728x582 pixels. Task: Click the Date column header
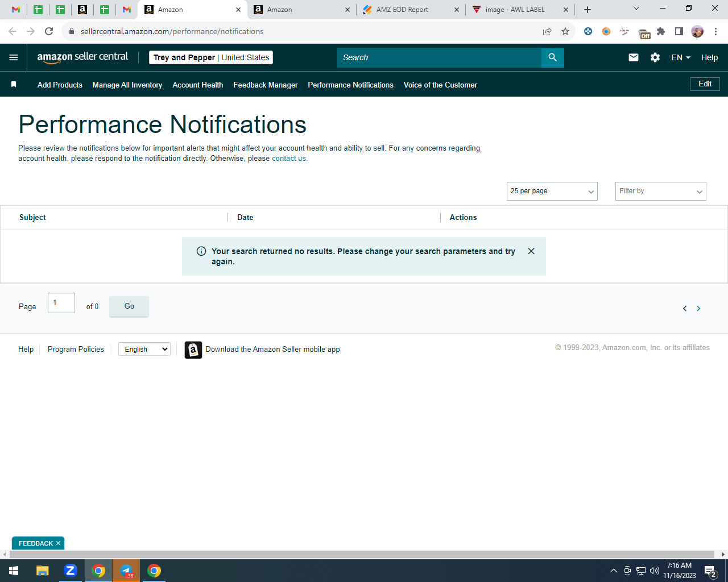tap(245, 217)
